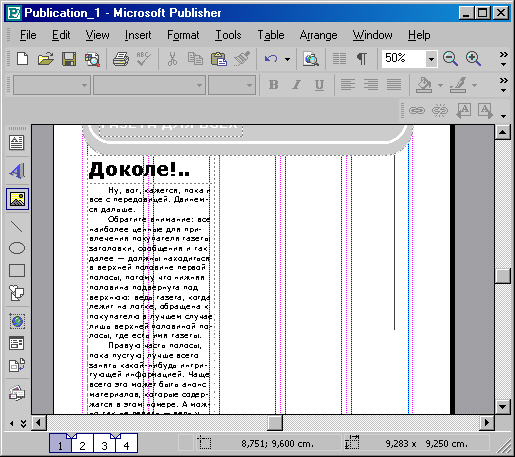Expand the Undo history dropdown arrow
The image size is (515, 457).
pyautogui.click(x=287, y=59)
